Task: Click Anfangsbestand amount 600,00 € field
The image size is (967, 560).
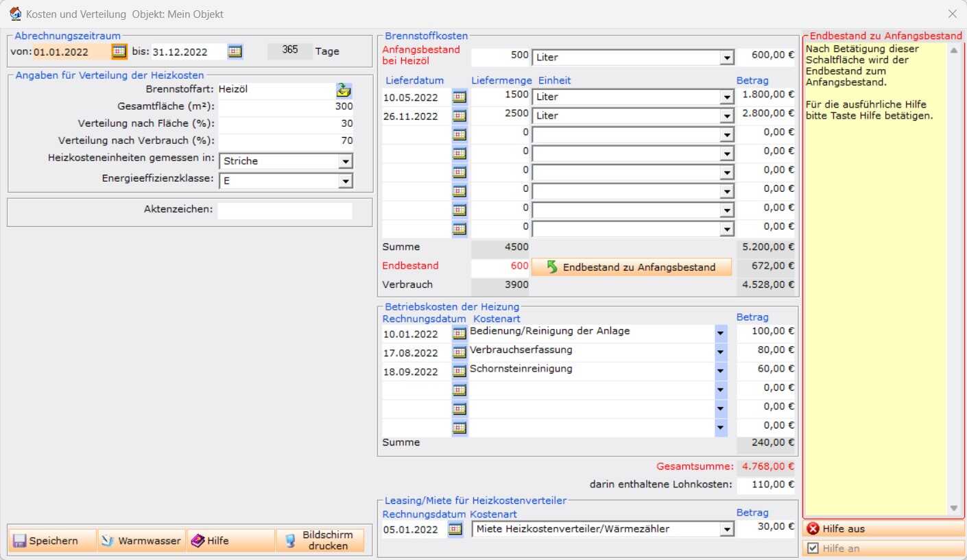Action: point(766,57)
